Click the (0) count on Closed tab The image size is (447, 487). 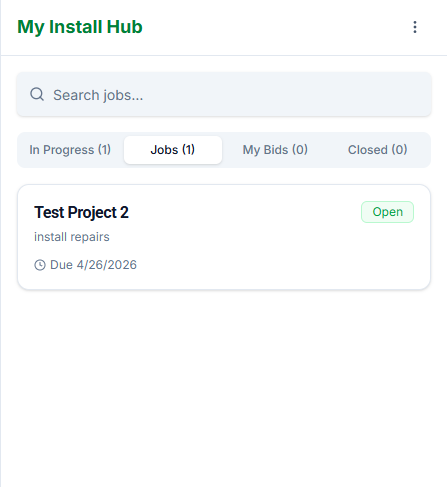pyautogui.click(x=399, y=150)
